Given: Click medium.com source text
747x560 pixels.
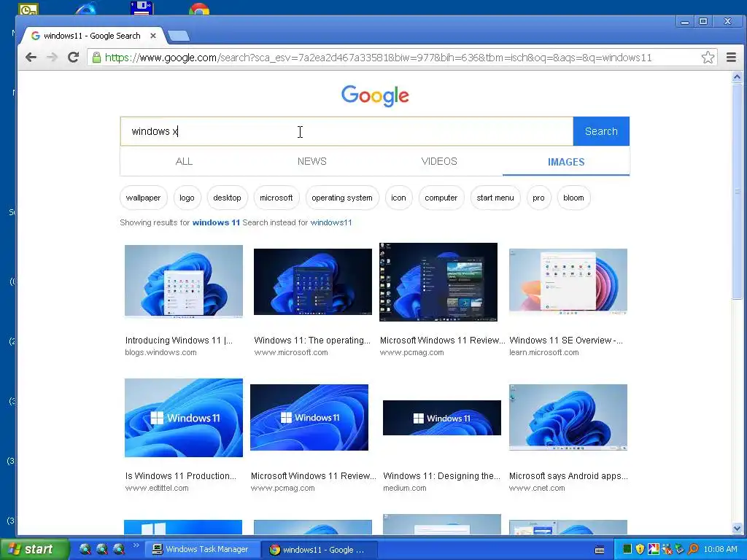Looking at the screenshot, I should (x=404, y=488).
